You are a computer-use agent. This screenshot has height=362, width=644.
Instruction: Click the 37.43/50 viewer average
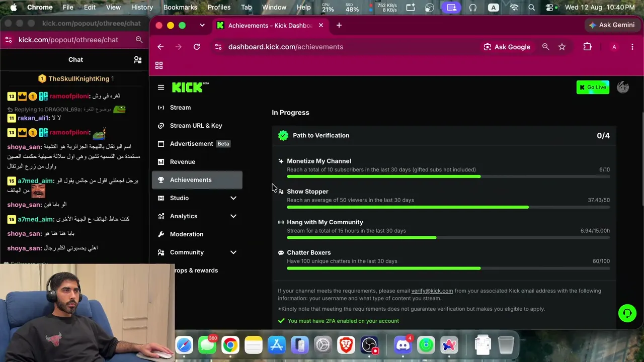tap(599, 200)
